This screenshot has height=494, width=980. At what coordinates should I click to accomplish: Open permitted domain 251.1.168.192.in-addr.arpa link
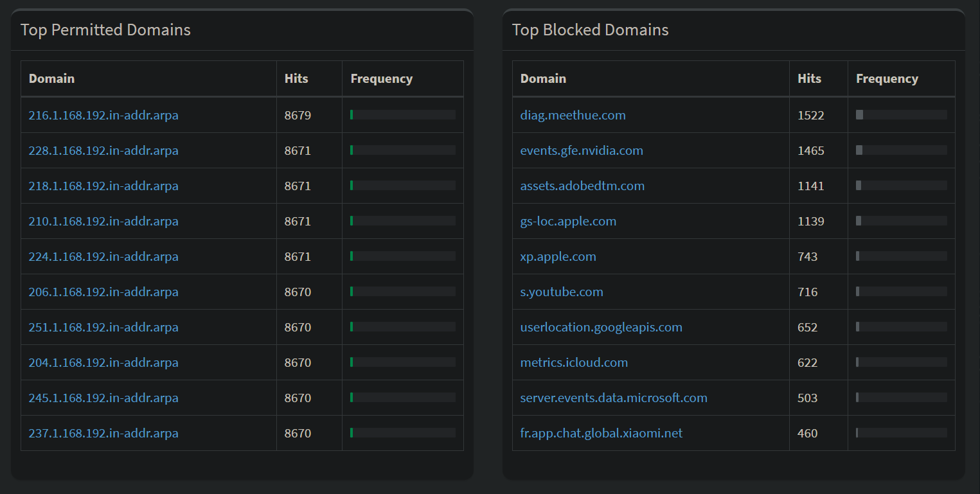tap(103, 327)
